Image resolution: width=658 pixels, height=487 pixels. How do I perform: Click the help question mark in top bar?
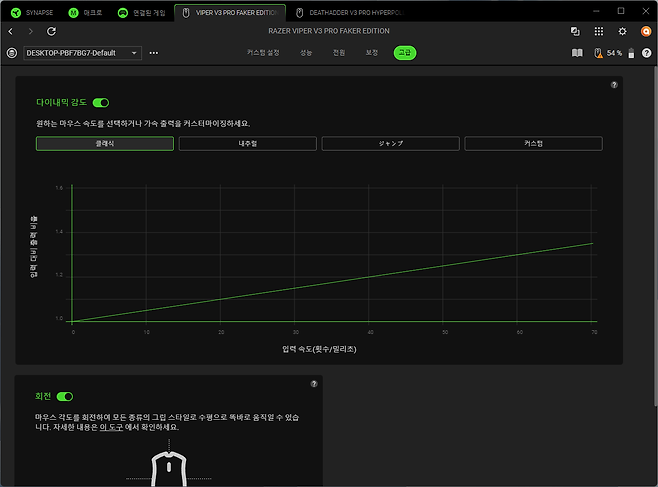pyautogui.click(x=646, y=53)
